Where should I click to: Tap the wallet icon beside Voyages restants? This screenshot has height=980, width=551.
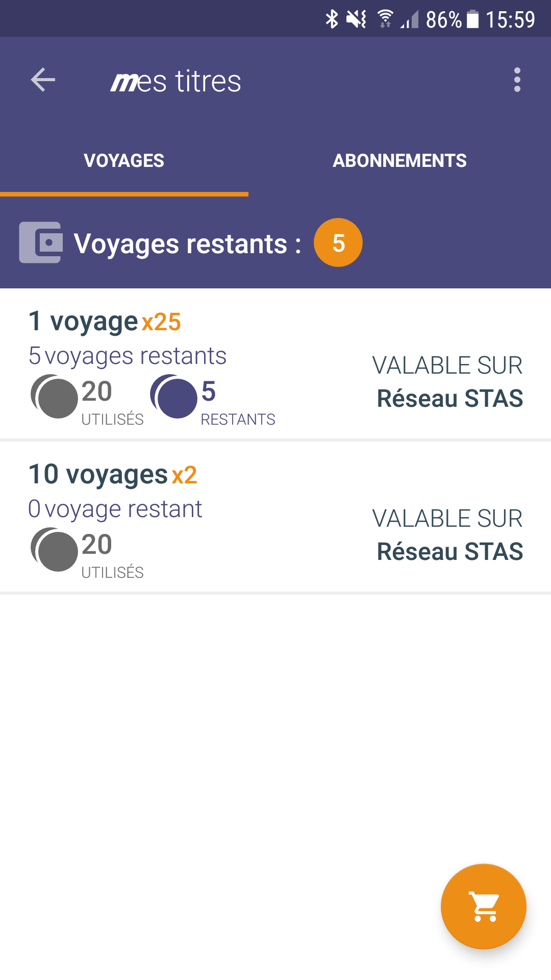(41, 242)
